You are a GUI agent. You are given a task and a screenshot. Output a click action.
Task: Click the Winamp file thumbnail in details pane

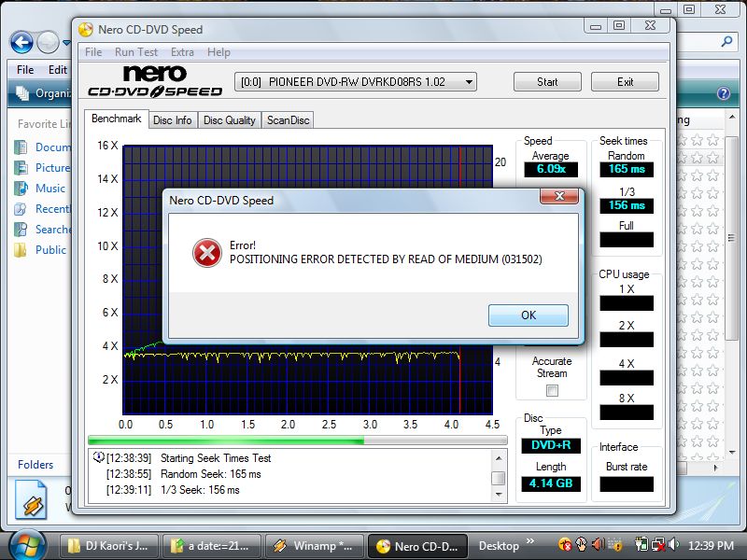pos(31,499)
